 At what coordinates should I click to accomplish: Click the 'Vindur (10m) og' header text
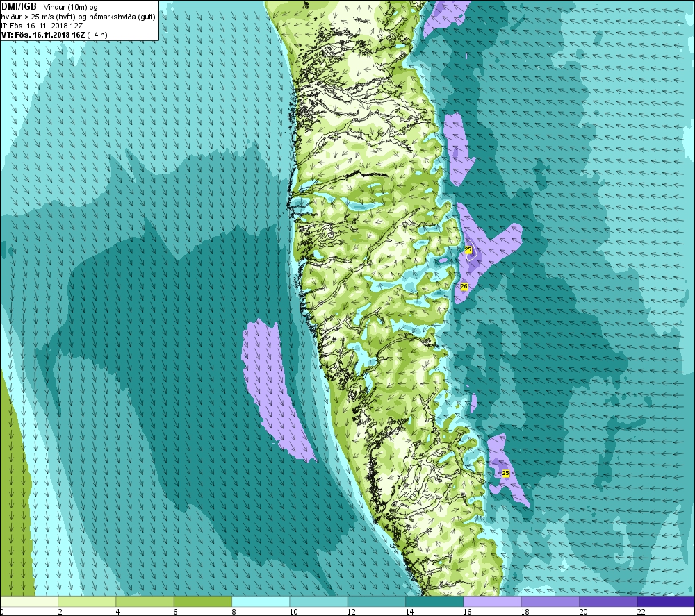click(70, 8)
